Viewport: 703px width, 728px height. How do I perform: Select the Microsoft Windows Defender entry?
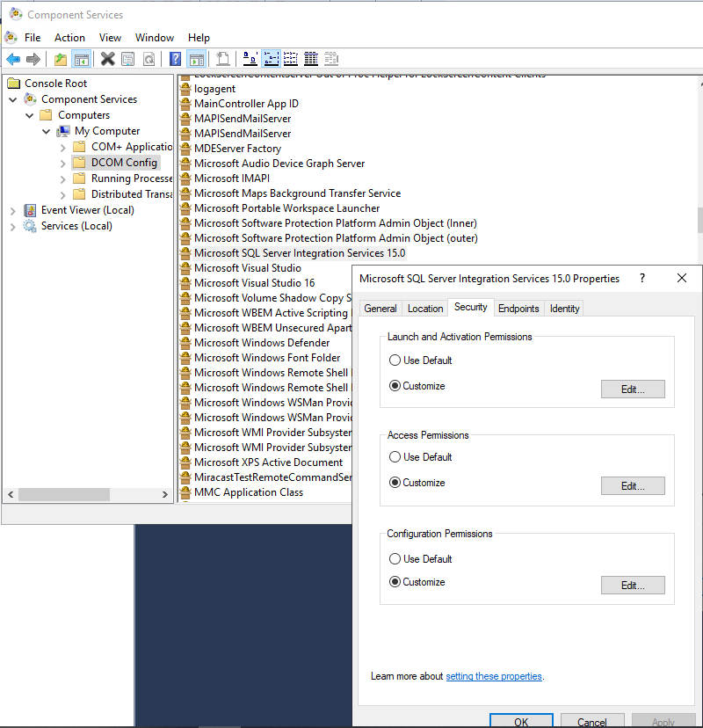click(262, 343)
